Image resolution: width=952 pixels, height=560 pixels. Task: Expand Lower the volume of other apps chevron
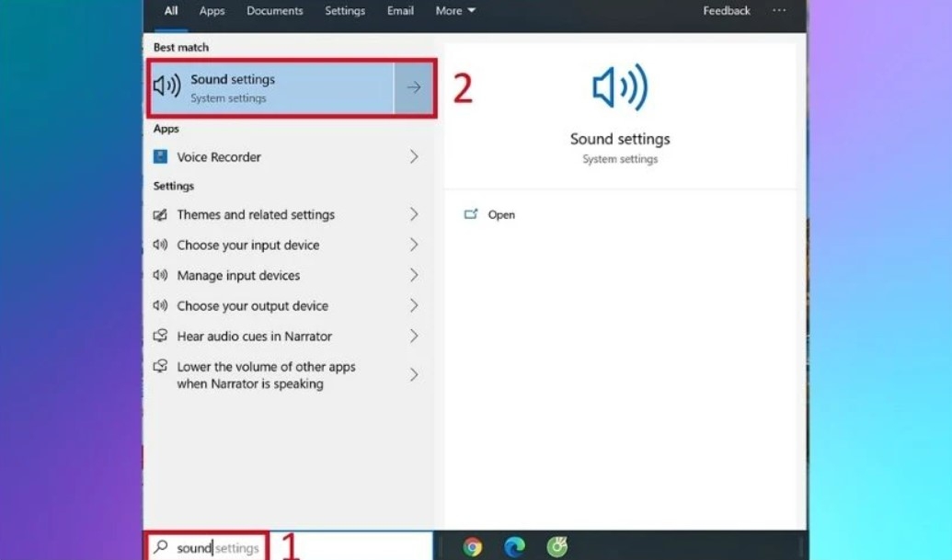(x=414, y=375)
